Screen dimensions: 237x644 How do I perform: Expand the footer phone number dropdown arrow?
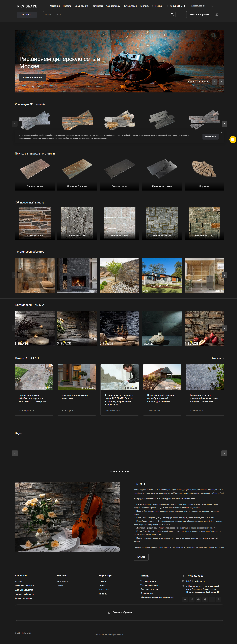(205, 576)
